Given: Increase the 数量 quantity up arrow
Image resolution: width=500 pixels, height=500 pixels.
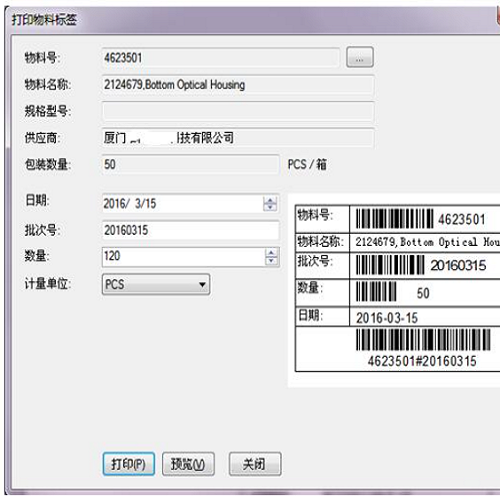Looking at the screenshot, I should coord(272,253).
